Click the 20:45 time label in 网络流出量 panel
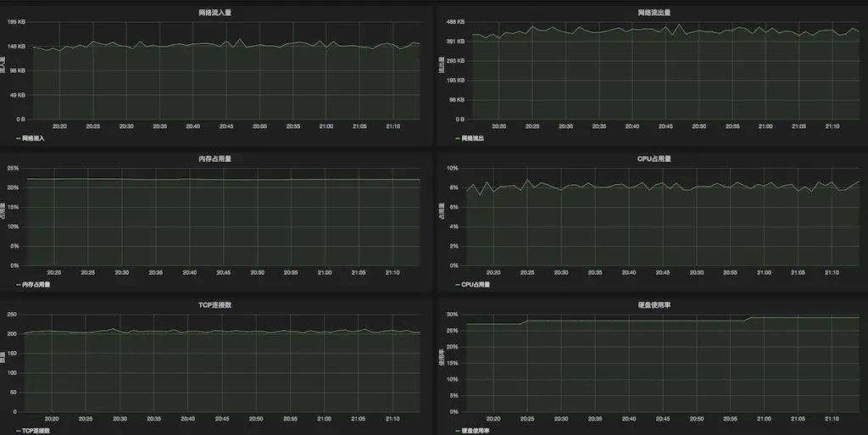Image resolution: width=868 pixels, height=435 pixels. pos(665,126)
